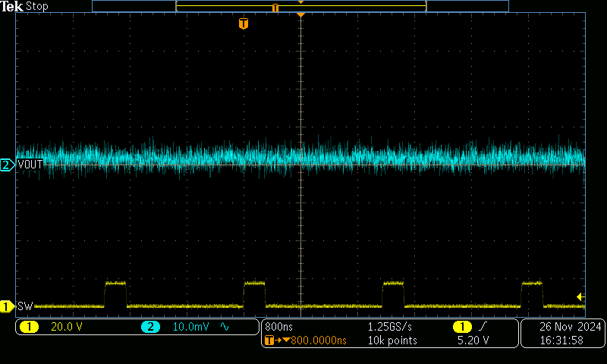607x364 pixels.
Task: Click the channel 2 VOUT ground marker
Action: pos(8,165)
